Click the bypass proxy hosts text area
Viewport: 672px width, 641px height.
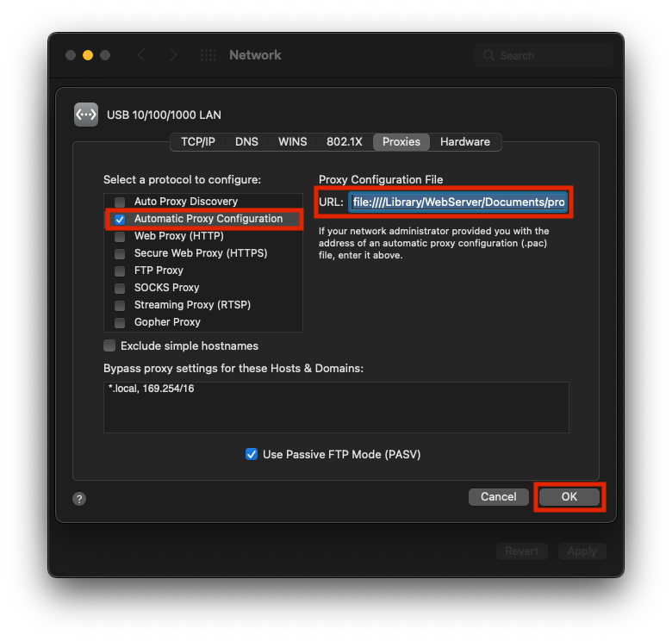pyautogui.click(x=336, y=408)
